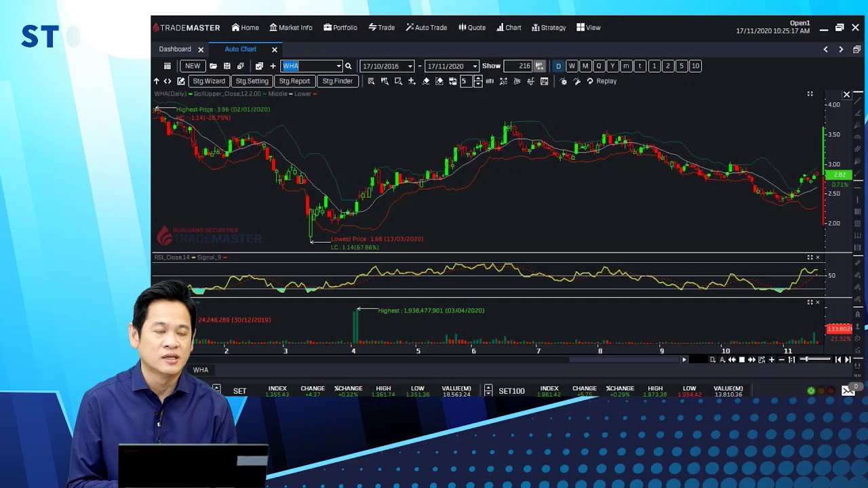Adjust the chart zoom slider
The height and width of the screenshot is (488, 868).
815,359
